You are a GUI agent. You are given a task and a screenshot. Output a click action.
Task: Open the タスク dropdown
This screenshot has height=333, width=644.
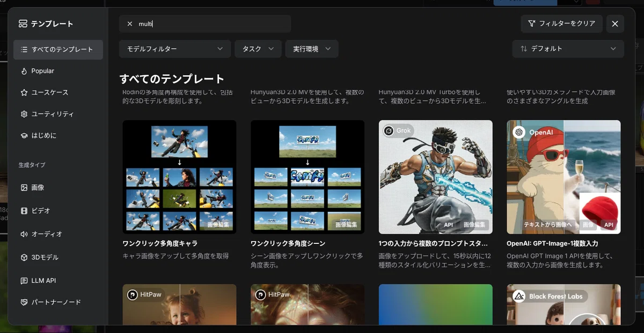pos(258,49)
